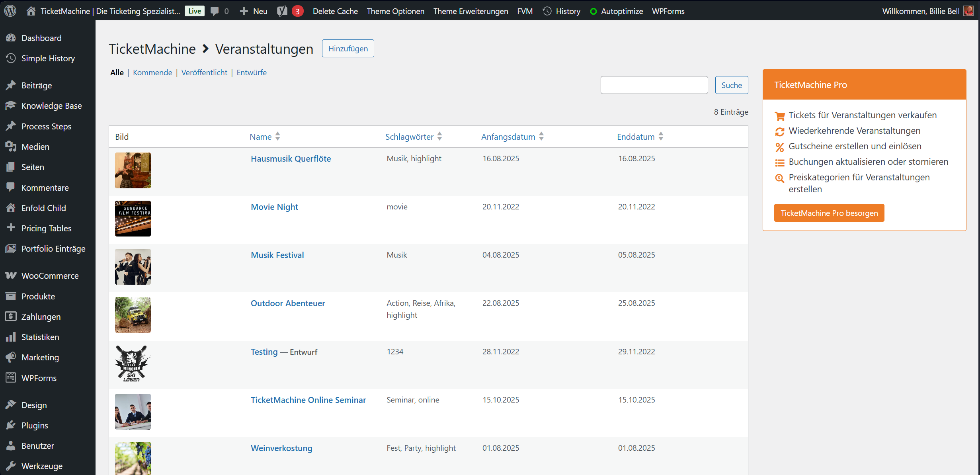Screen dimensions: 980x475
Task: Click the Plugins plug icon
Action: [x=11, y=425]
